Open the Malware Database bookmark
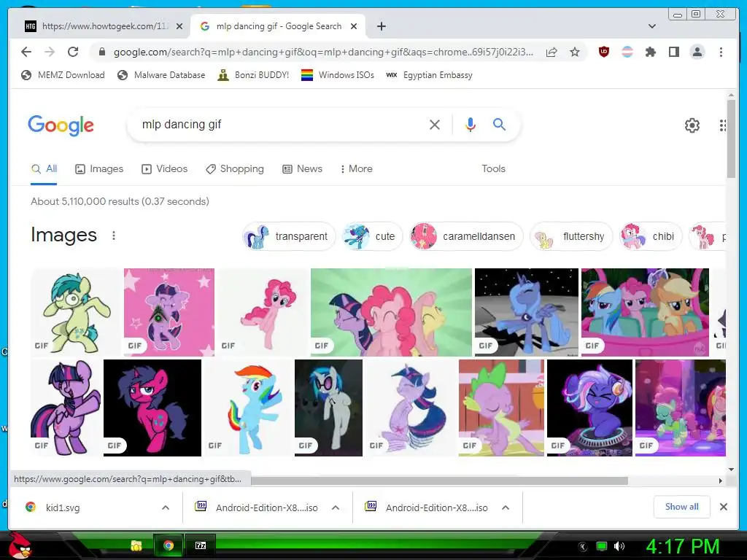Image resolution: width=747 pixels, height=560 pixels. [161, 75]
